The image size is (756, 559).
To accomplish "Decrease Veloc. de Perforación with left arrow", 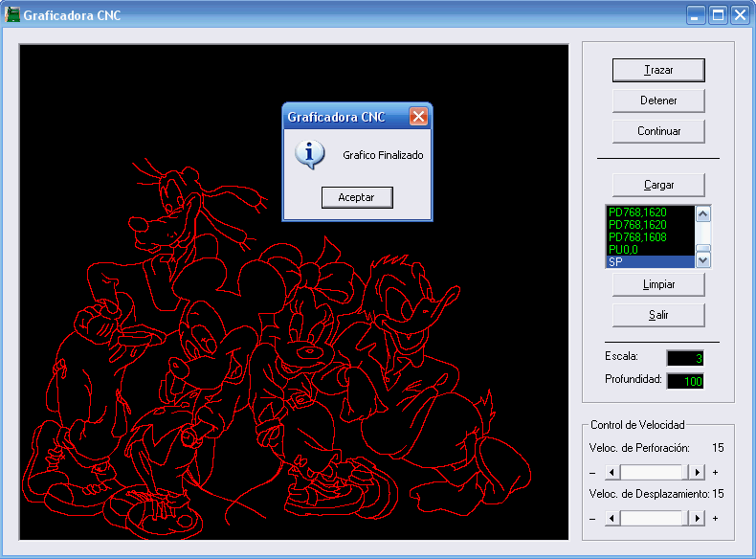I will (611, 472).
